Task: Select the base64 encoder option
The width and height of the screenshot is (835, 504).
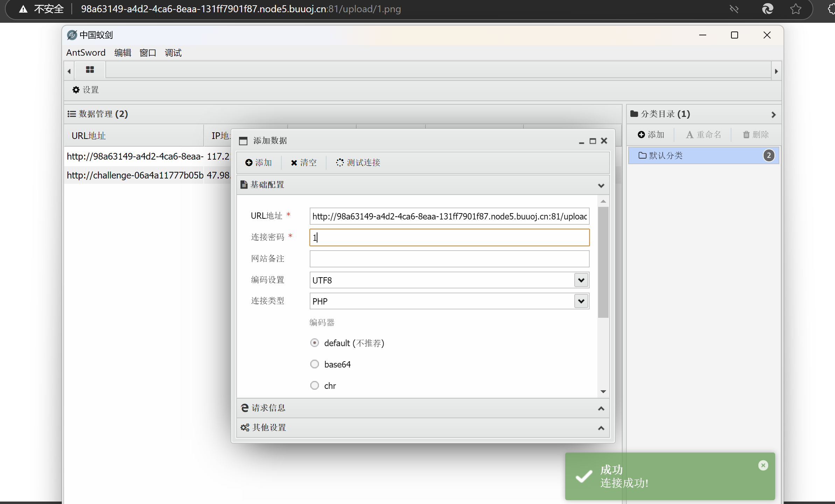Action: click(315, 364)
